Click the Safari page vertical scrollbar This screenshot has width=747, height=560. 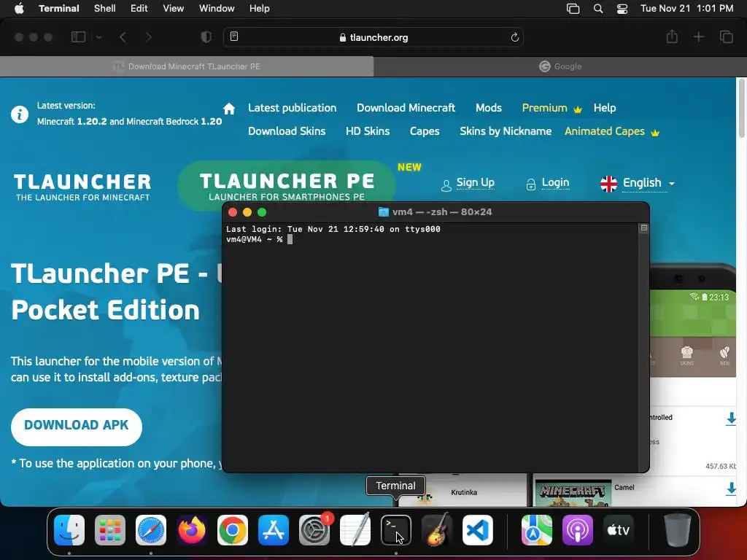pyautogui.click(x=741, y=108)
